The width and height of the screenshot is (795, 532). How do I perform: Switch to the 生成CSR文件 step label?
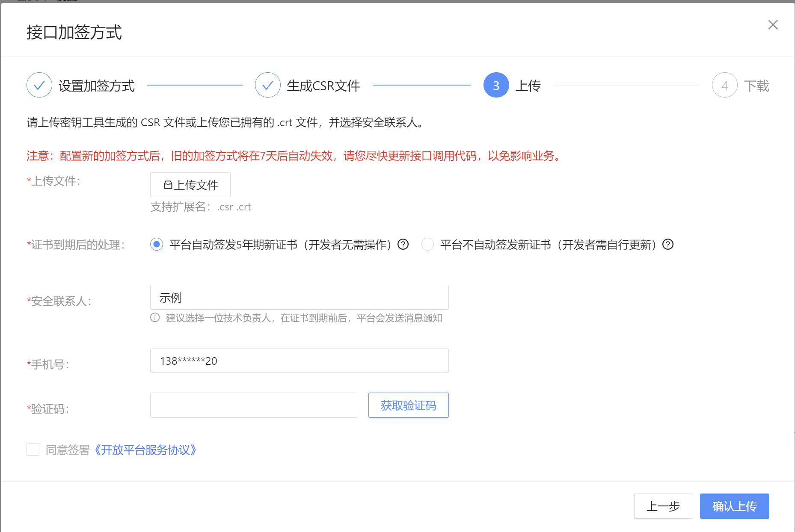point(323,86)
